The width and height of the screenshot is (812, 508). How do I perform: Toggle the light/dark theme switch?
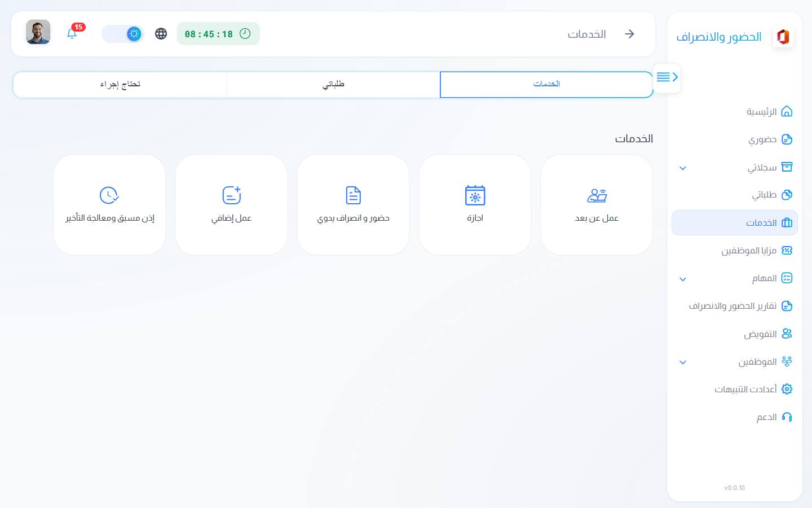pos(123,34)
